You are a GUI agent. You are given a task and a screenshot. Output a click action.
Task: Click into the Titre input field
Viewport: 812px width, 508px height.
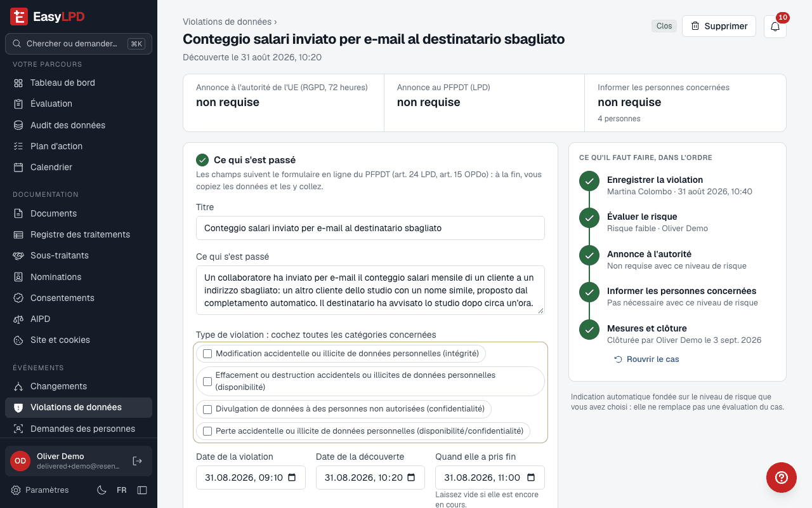(370, 228)
